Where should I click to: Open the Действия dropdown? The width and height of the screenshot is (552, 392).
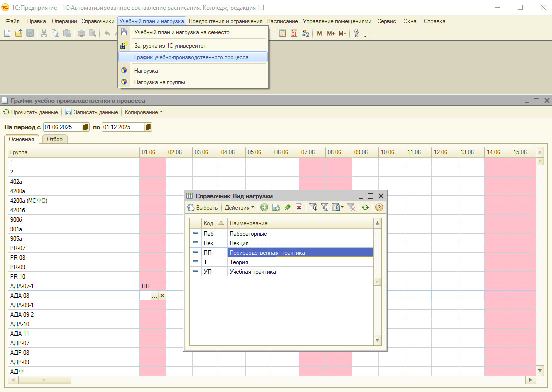point(239,208)
